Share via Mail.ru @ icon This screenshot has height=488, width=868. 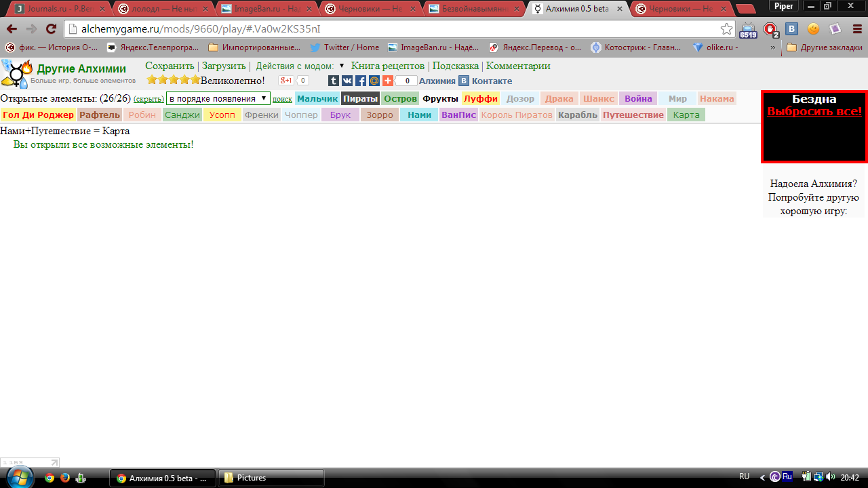[x=374, y=81]
